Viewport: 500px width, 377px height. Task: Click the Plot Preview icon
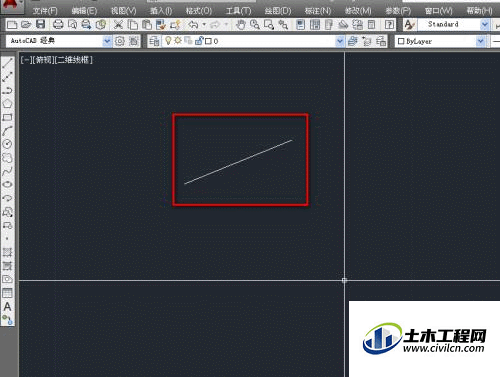point(72,24)
